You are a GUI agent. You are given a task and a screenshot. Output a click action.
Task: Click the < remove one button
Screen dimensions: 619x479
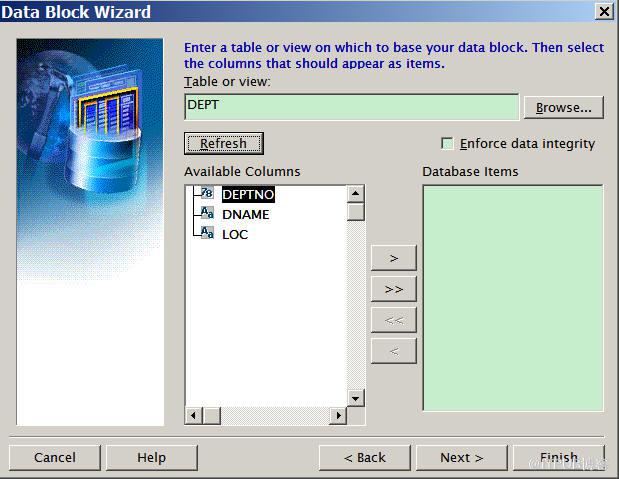[x=394, y=351]
